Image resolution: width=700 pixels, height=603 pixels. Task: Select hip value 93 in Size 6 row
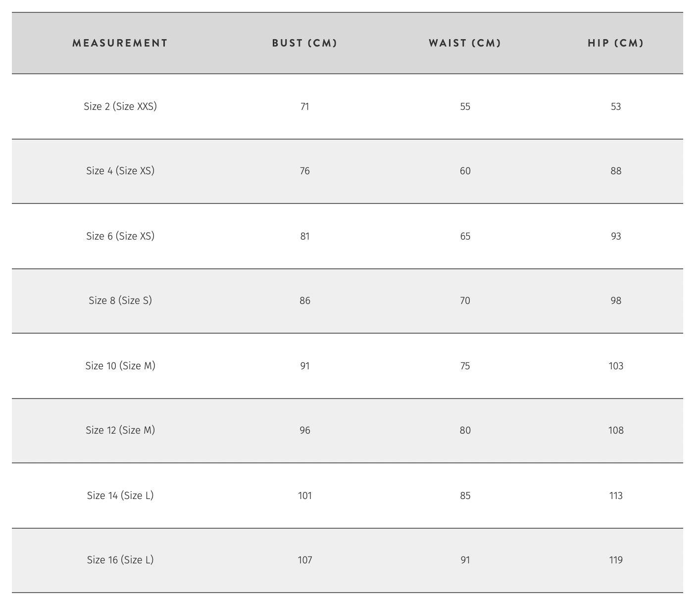(x=616, y=236)
